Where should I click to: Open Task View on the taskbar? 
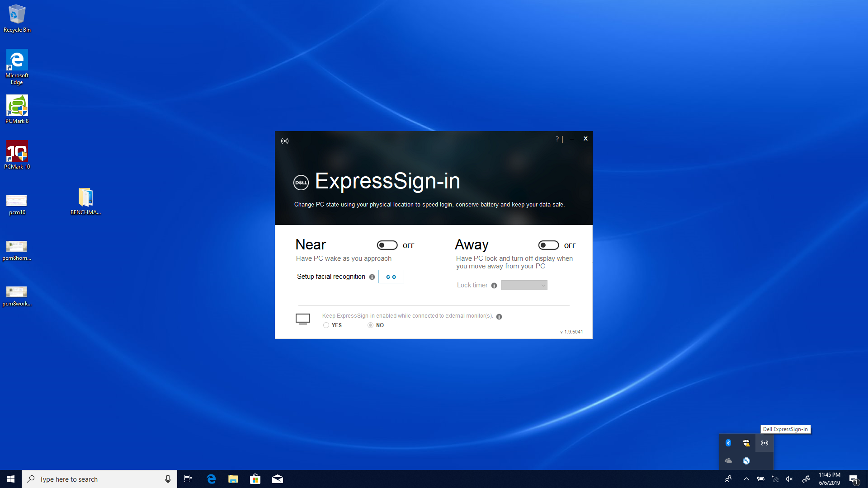tap(188, 479)
